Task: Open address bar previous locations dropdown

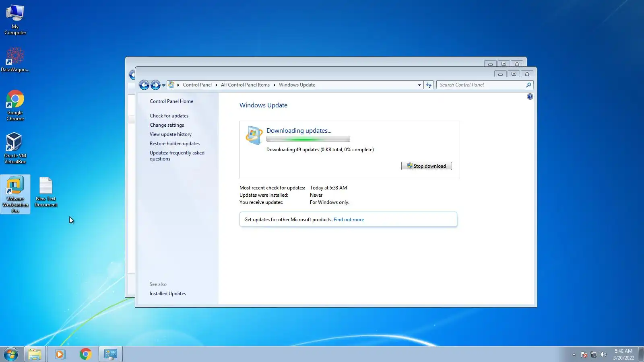Action: 419,85
